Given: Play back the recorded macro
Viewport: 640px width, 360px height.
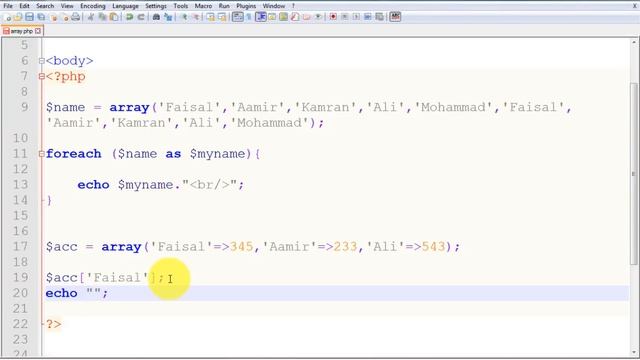Looking at the screenshot, I should point(356,17).
